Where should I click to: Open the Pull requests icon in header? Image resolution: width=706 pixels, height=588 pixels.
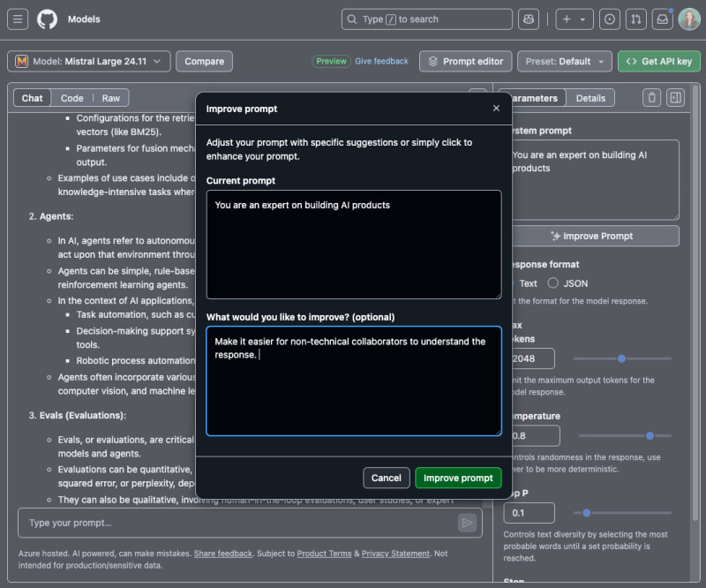[635, 19]
